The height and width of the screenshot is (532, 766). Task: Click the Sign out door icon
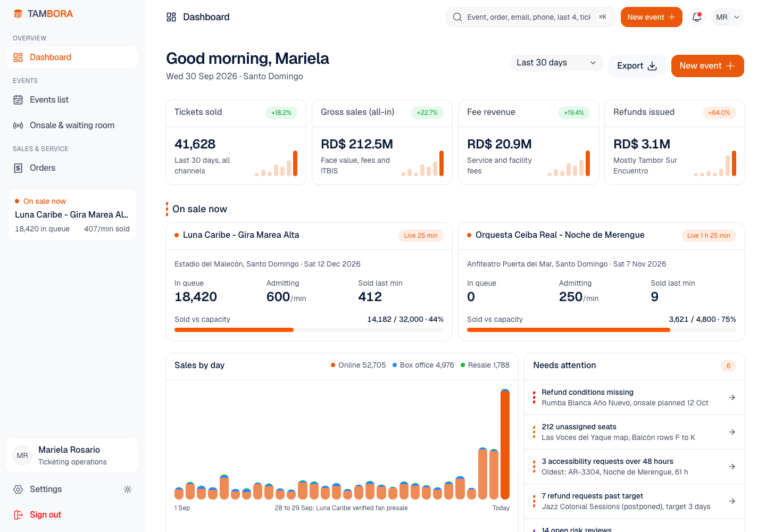[18, 515]
